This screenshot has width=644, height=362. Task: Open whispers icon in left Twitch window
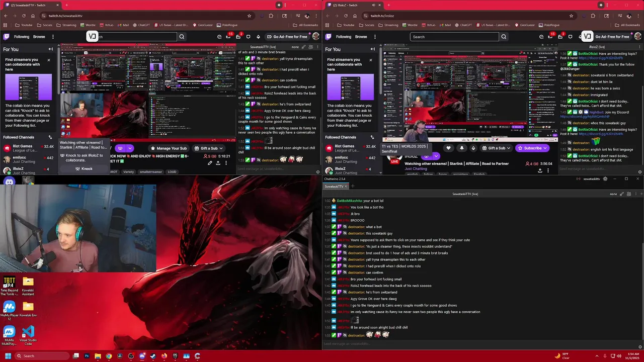(x=248, y=37)
